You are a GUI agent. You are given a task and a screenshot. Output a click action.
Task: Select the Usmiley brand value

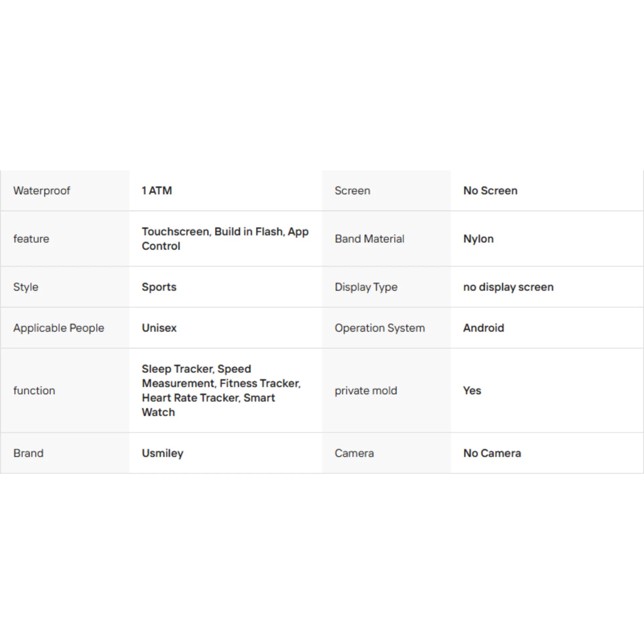click(162, 453)
